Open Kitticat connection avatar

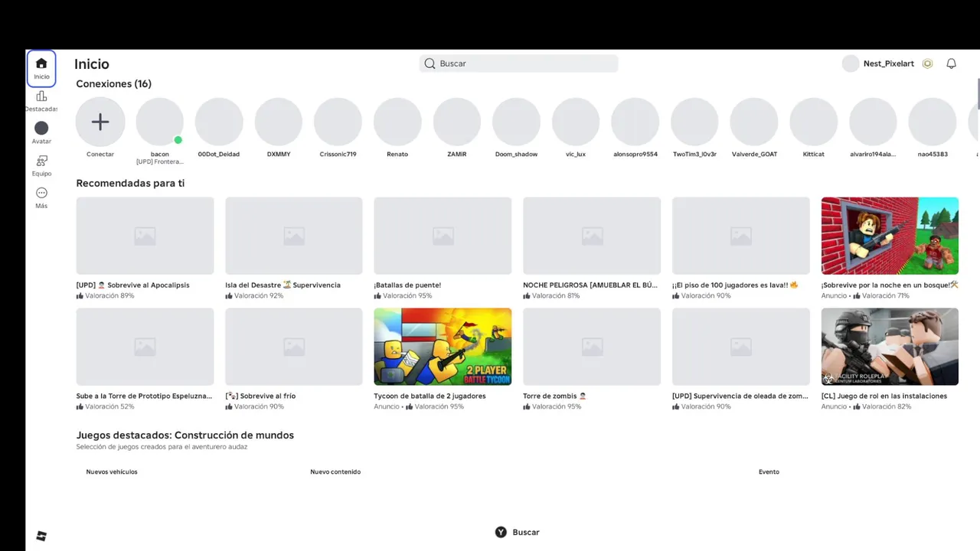[814, 122]
